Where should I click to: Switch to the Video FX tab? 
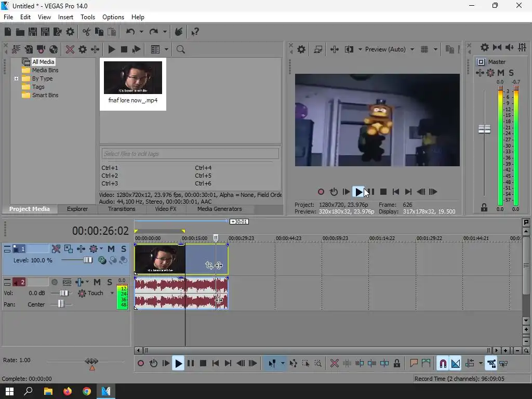click(x=166, y=209)
